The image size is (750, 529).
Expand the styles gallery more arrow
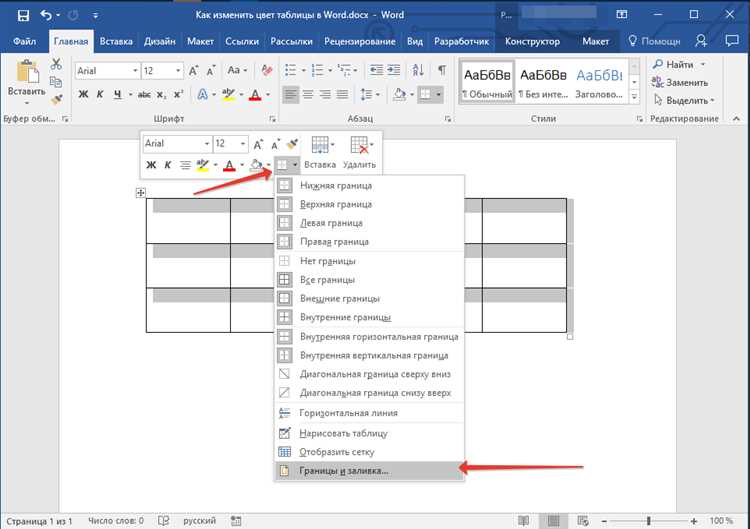point(634,97)
